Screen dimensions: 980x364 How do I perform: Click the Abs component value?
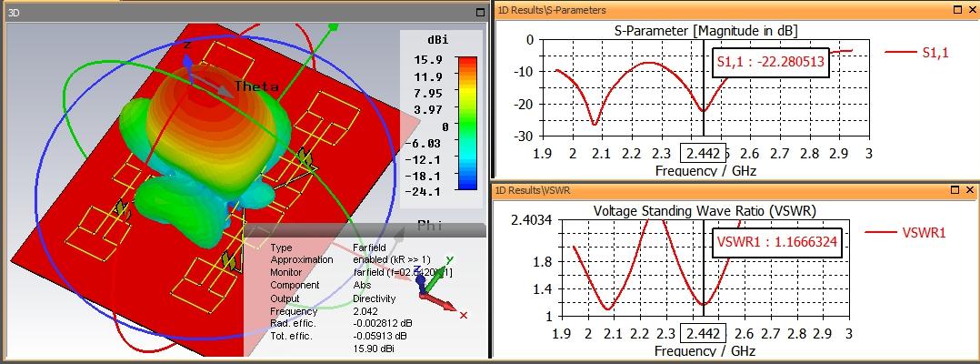[x=362, y=285]
